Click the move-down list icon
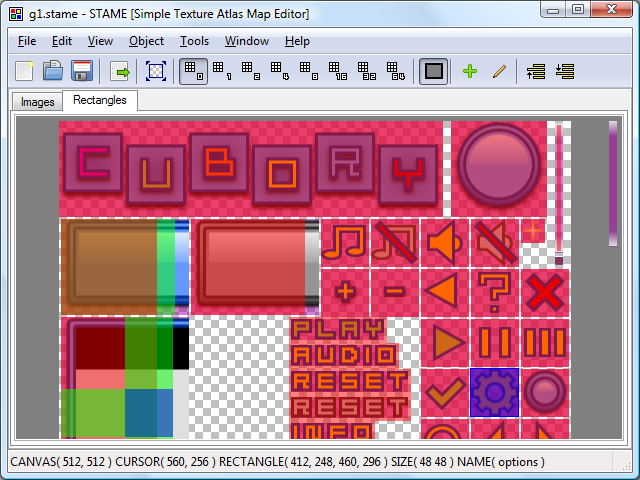Screen dimensions: 640x480 (565, 71)
